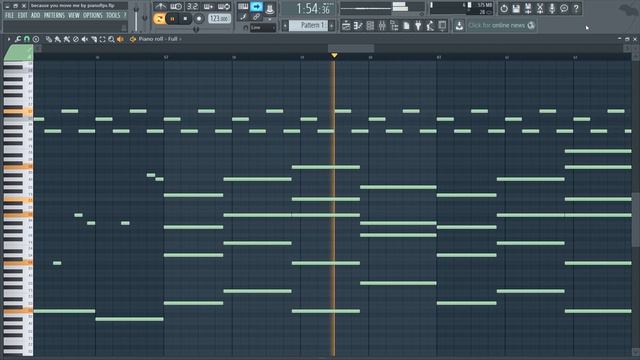This screenshot has height=360, width=640.
Task: Open the EDIT menu
Action: 22,16
